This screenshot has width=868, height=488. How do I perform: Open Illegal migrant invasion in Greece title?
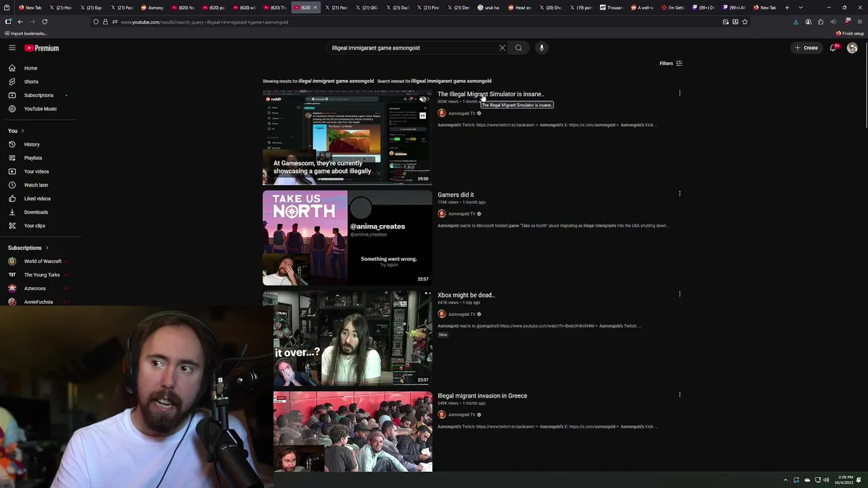(x=482, y=396)
